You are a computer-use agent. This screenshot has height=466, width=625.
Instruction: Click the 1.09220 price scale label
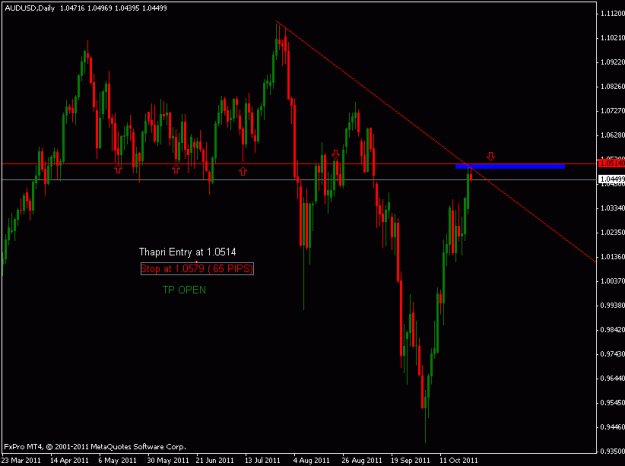click(x=612, y=63)
